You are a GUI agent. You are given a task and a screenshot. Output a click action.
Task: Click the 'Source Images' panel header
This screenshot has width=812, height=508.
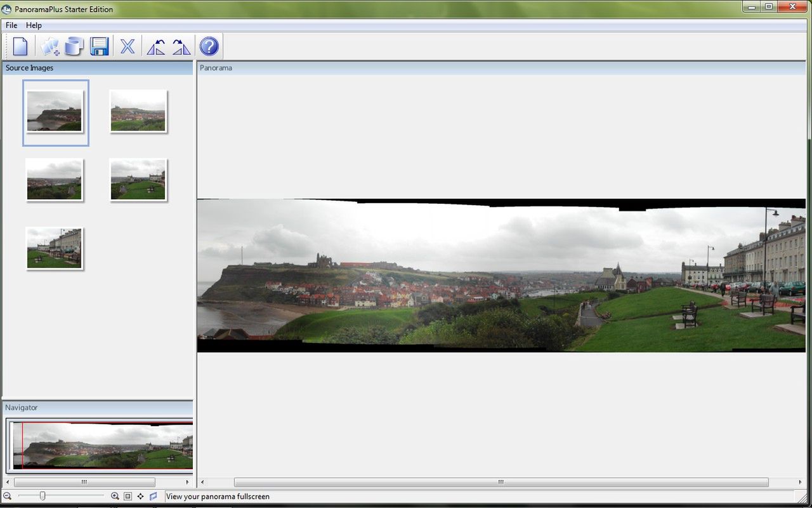click(98, 68)
